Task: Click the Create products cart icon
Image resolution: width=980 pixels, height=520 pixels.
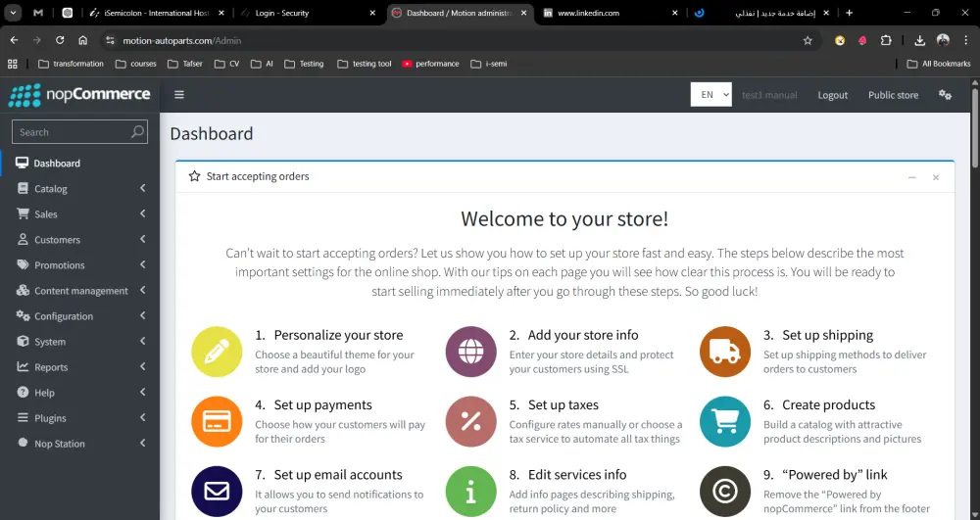Action: coord(725,421)
